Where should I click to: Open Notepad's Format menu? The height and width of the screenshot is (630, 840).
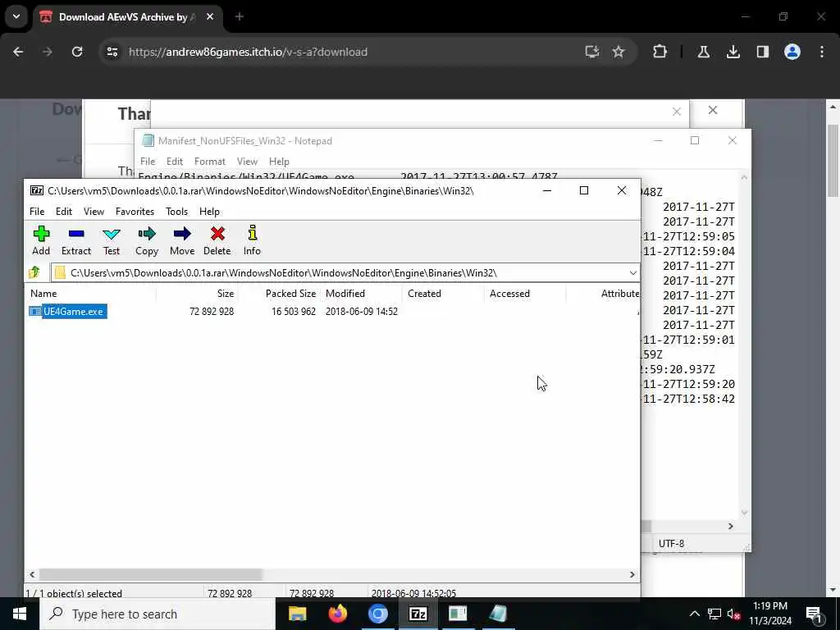(x=209, y=162)
